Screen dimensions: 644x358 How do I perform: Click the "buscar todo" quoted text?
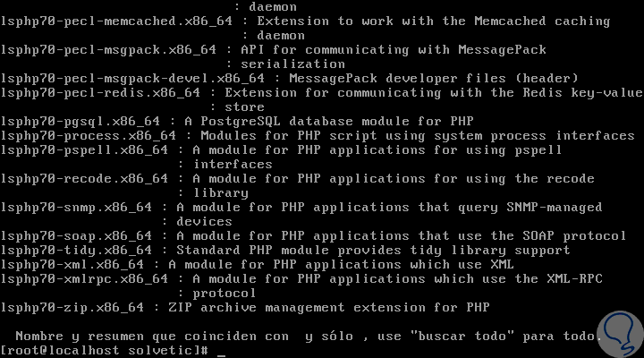[x=462, y=336]
